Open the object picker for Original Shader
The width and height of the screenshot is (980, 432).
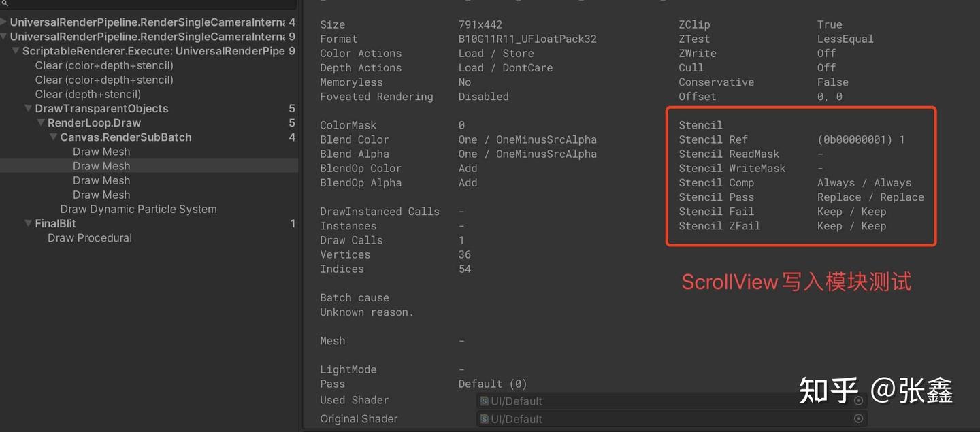(858, 418)
